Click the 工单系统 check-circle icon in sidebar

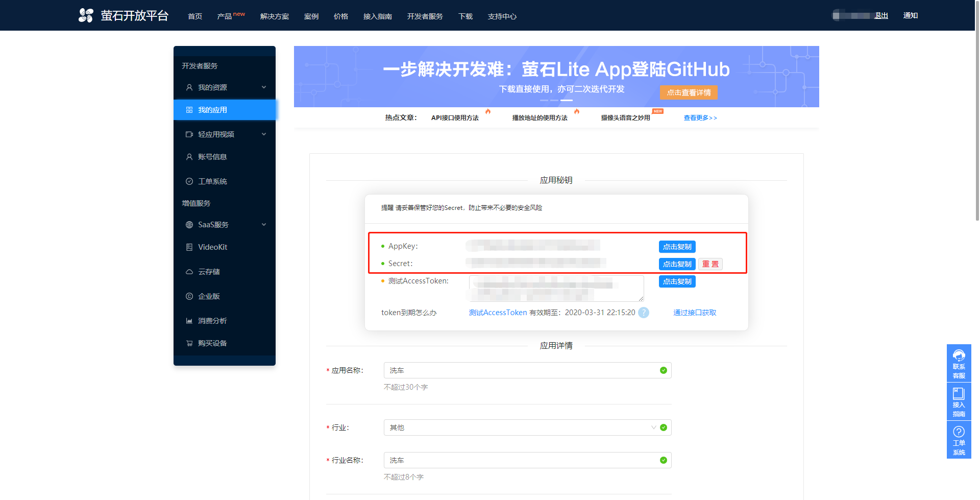click(x=189, y=181)
